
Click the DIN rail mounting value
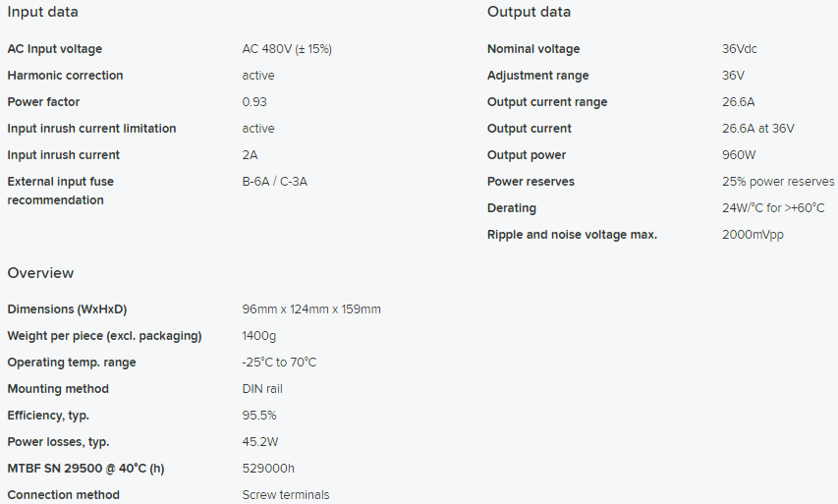click(x=262, y=389)
